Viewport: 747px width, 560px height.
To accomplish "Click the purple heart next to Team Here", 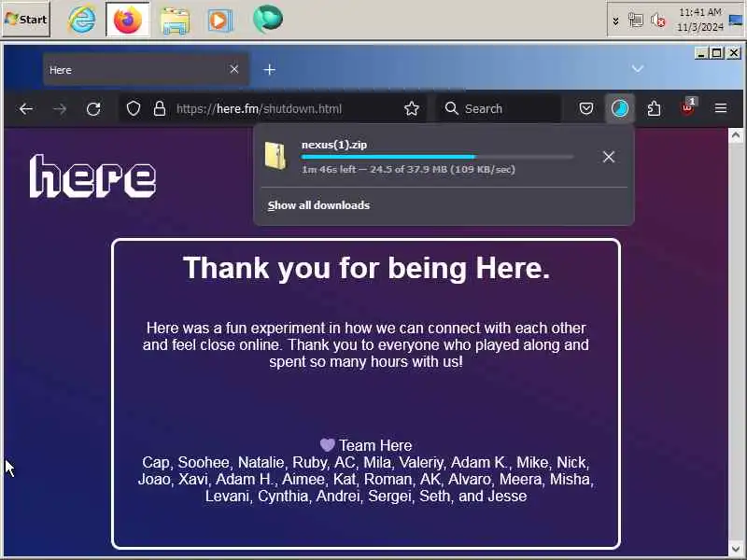I will click(328, 445).
